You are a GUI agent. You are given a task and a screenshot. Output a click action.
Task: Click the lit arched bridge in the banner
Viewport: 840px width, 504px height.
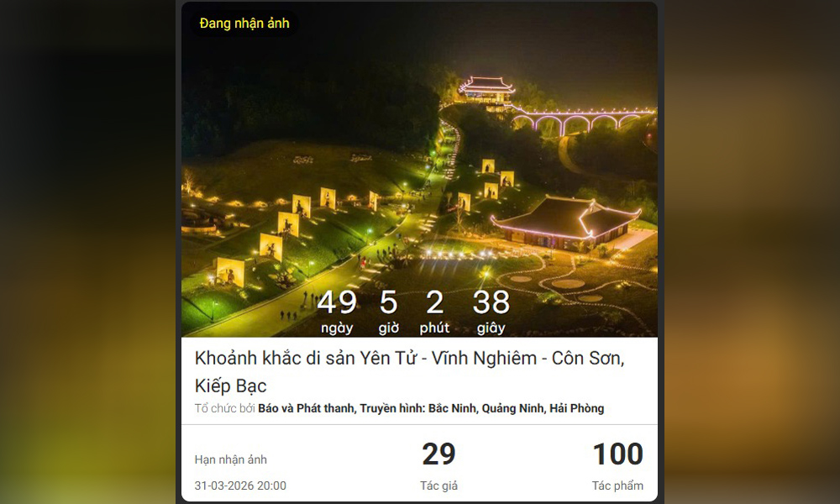point(581,120)
